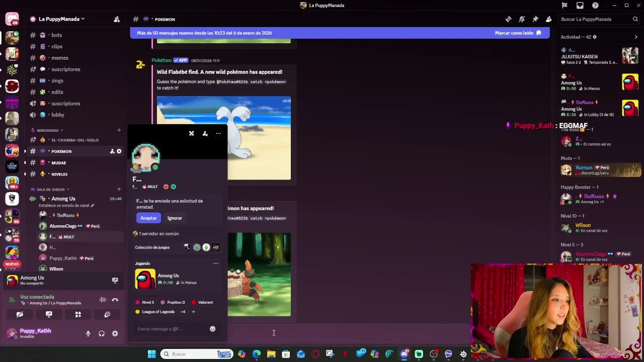Disconnect from voice with the hang-up icon
This screenshot has width=644, height=362.
(115, 300)
